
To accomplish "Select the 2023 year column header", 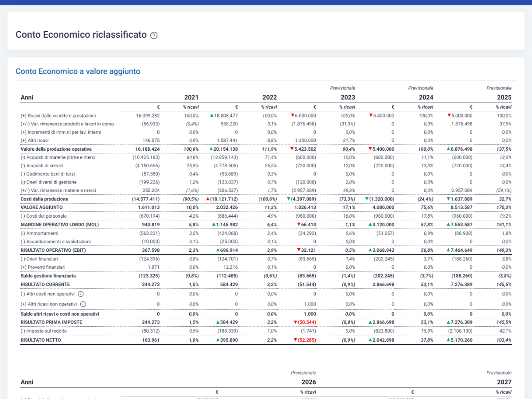I will pyautogui.click(x=348, y=98).
